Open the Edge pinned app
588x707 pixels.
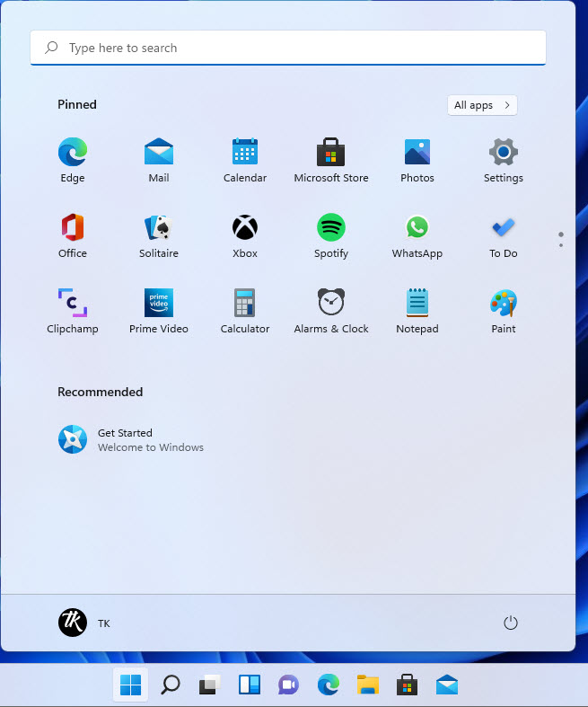tap(72, 160)
